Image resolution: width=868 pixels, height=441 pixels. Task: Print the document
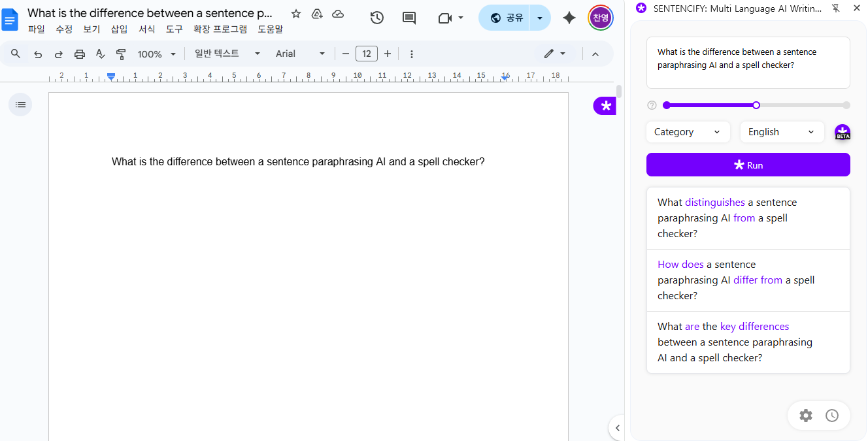pyautogui.click(x=80, y=54)
